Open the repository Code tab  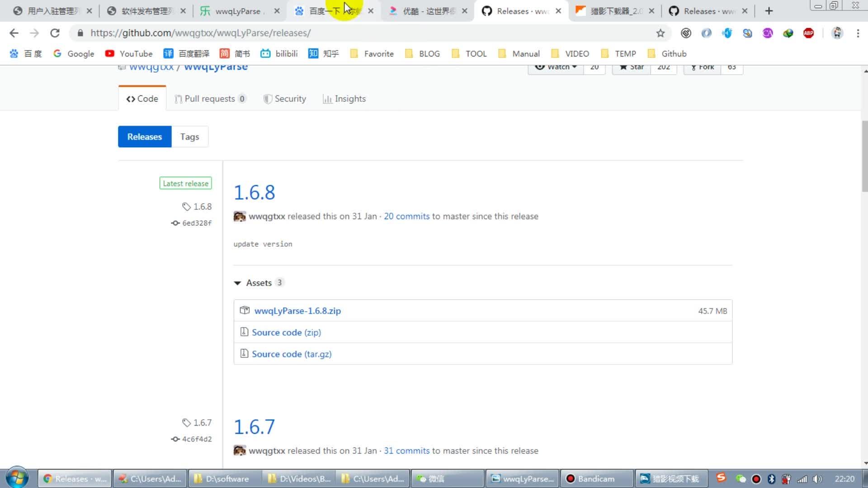[142, 99]
